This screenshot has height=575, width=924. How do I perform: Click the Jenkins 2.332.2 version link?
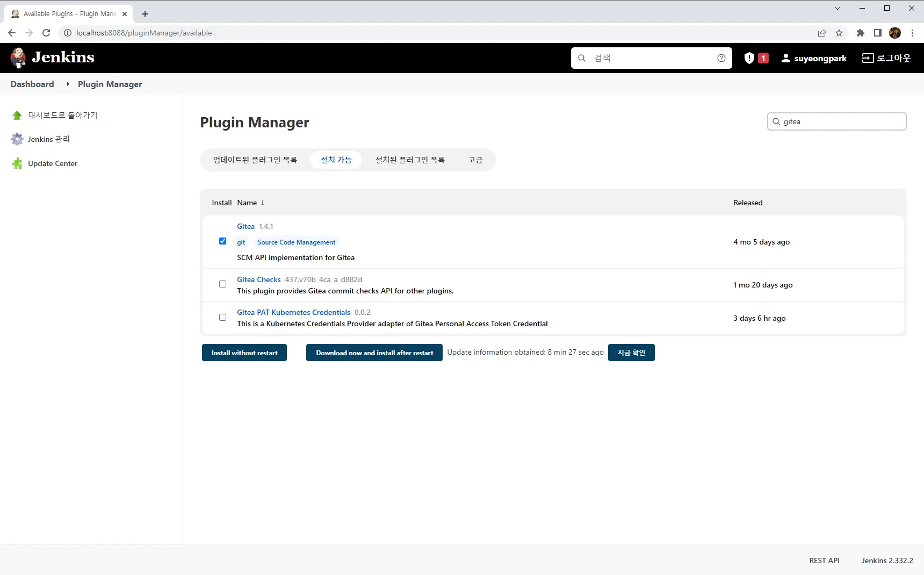coord(887,560)
